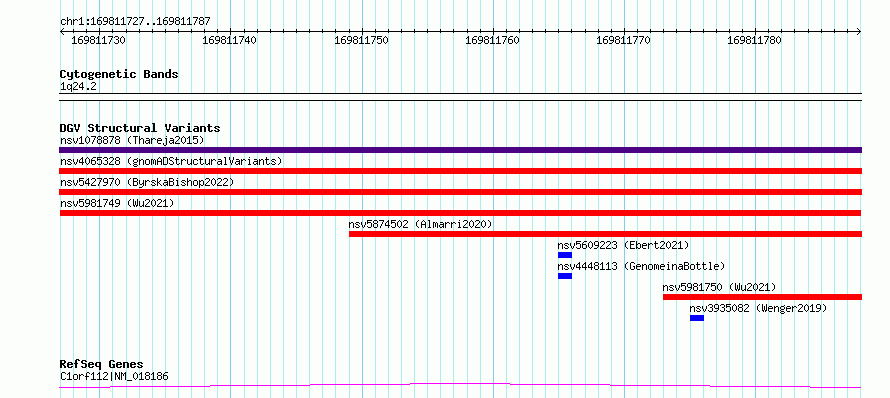Open variant nsv4065328 (gnomADStructuralVariants) label
This screenshot has width=890, height=398.
(x=171, y=161)
